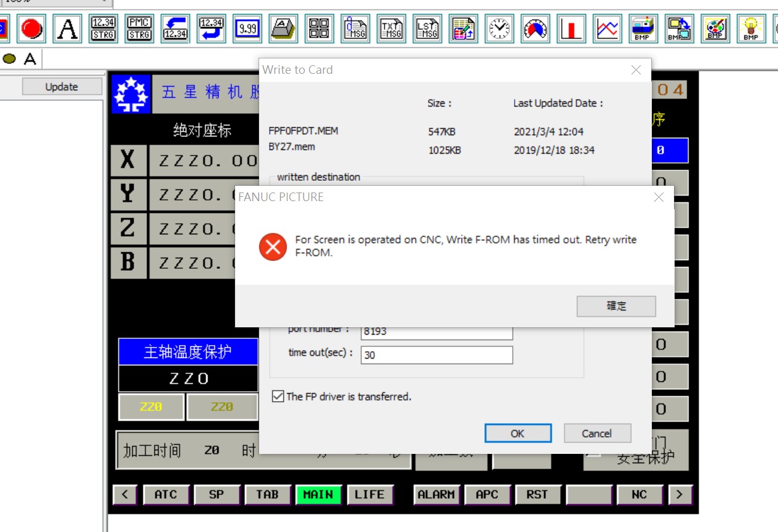Click the time out seconds field
The width and height of the screenshot is (778, 532).
point(436,355)
